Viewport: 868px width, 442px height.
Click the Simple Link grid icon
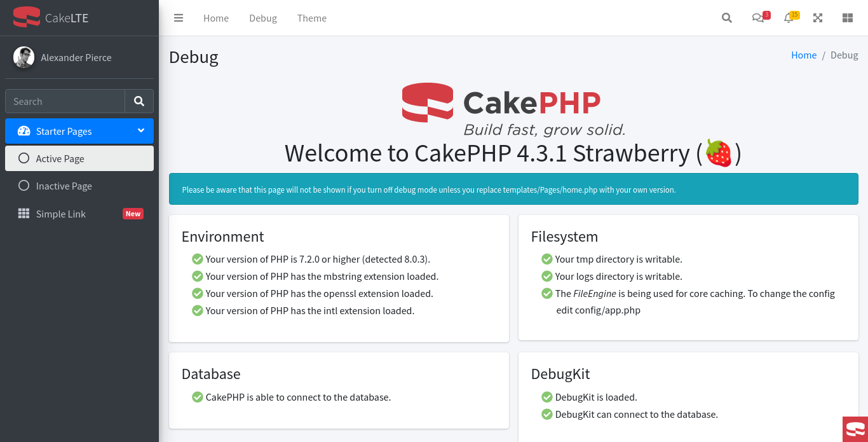[24, 214]
